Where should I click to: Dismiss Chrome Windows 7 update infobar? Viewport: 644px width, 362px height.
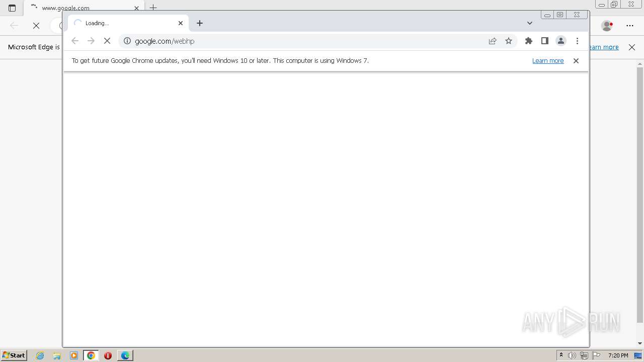pyautogui.click(x=576, y=60)
